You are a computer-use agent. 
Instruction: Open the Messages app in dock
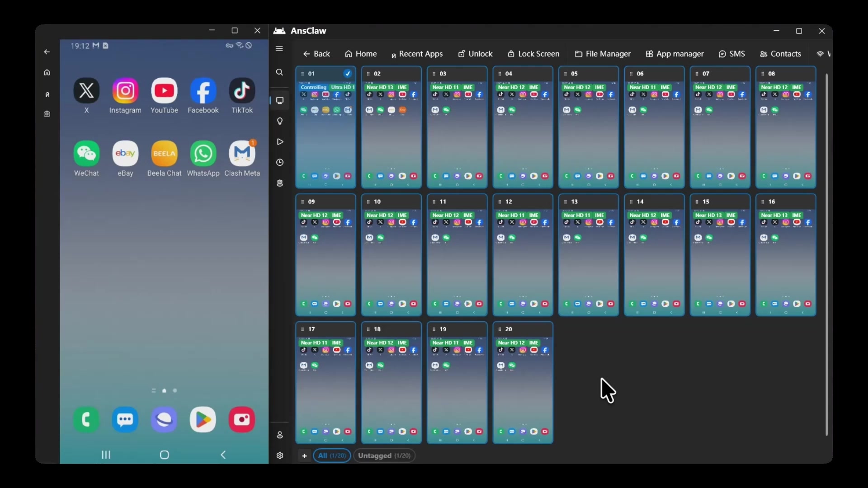click(125, 419)
